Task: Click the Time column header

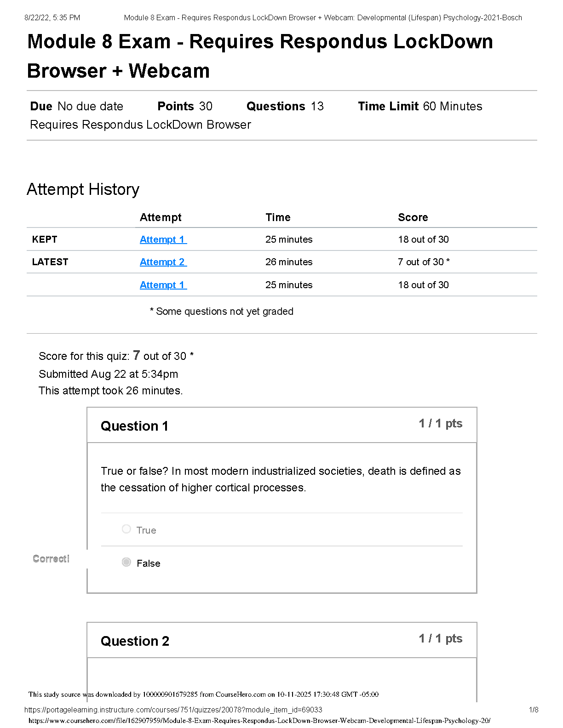Action: pyautogui.click(x=278, y=217)
